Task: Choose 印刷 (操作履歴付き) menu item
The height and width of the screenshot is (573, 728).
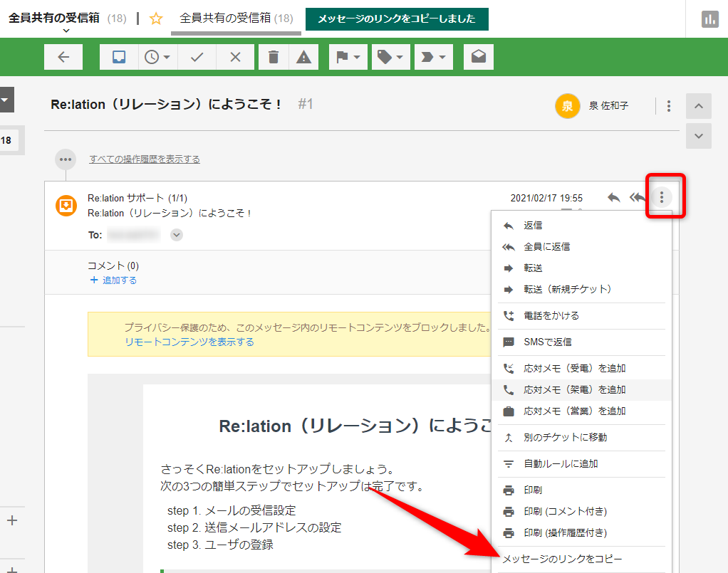Action: coord(581,532)
